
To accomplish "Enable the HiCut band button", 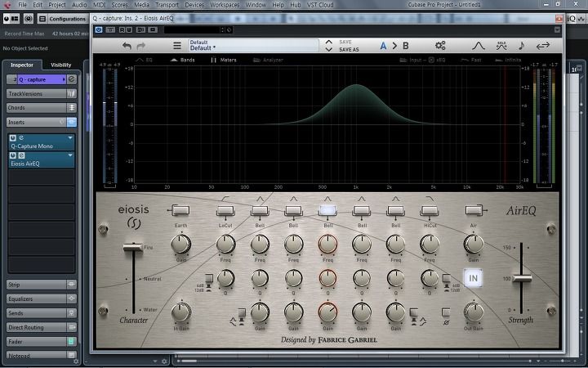I will click(429, 211).
